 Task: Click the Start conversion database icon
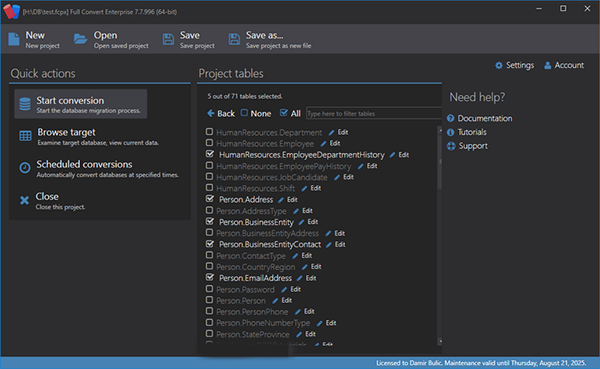(x=25, y=104)
